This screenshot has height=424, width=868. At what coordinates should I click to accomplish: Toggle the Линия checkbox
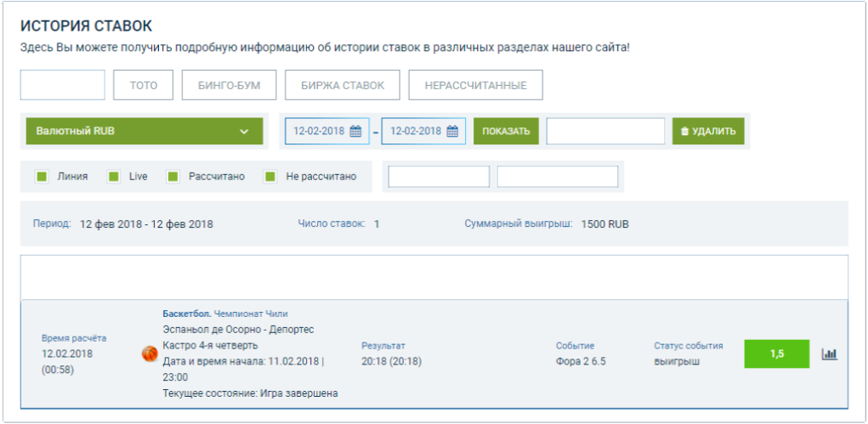(40, 177)
